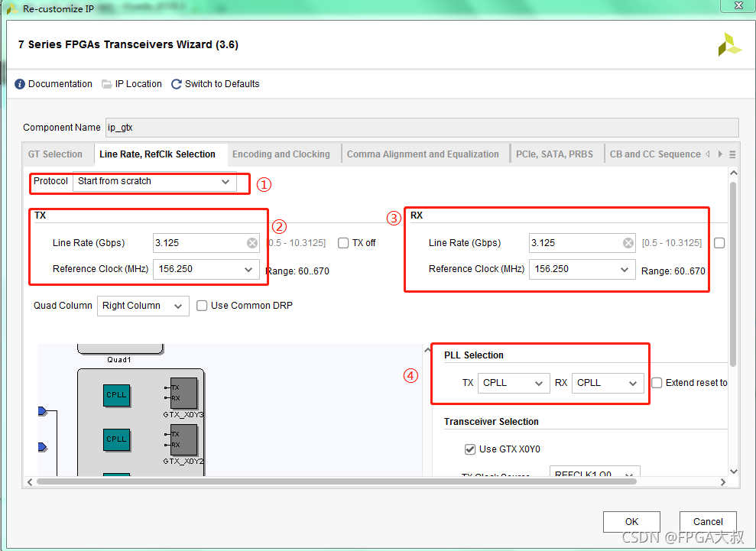Collapse the diagram pane with the arrow
756x551 pixels.
(427, 351)
